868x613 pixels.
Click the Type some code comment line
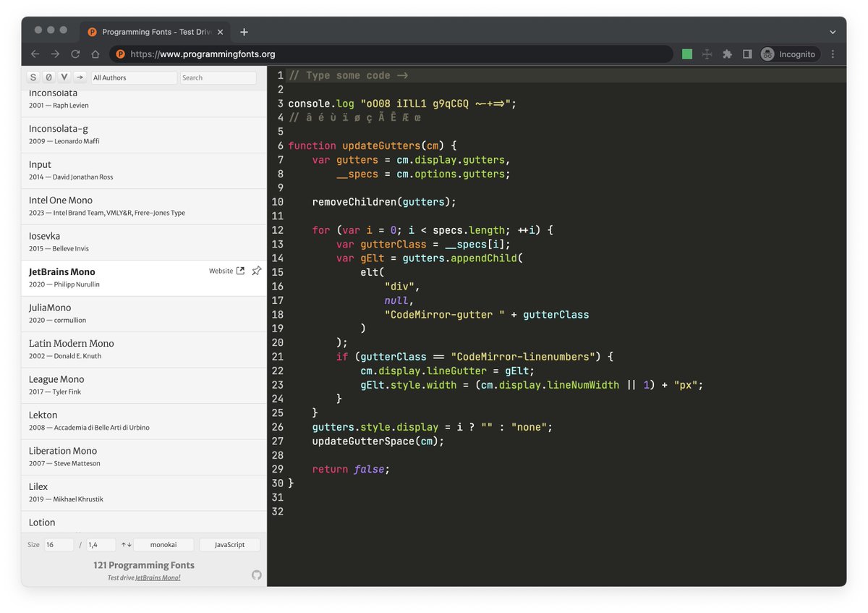(x=348, y=75)
